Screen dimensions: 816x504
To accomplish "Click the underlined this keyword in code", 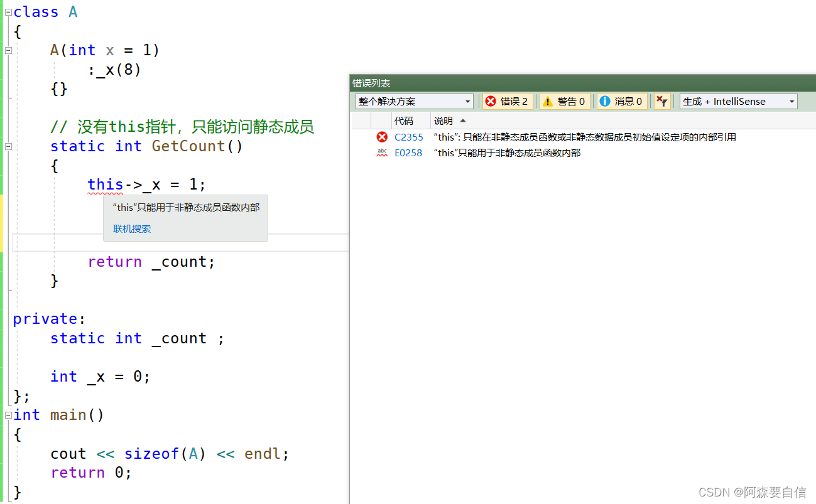I will [x=106, y=185].
